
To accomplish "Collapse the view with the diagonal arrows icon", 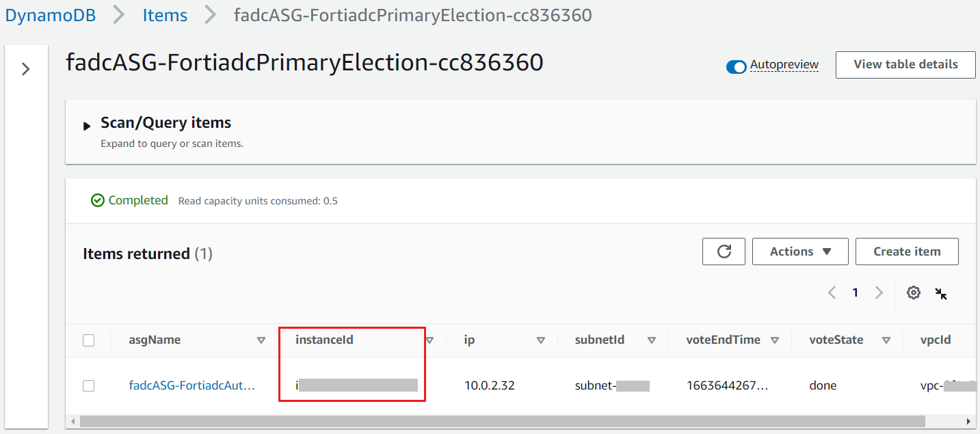I will 941,293.
